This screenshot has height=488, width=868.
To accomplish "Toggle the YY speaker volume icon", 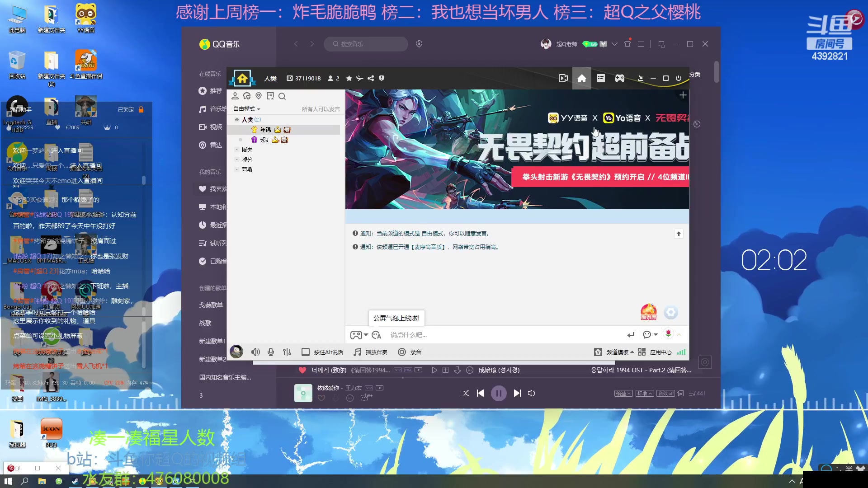I will [255, 352].
